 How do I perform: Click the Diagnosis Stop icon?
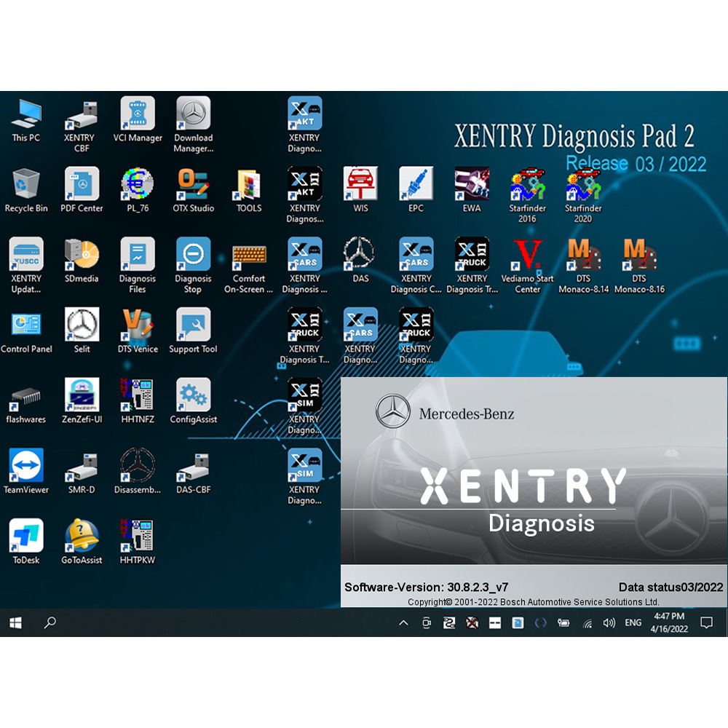point(193,265)
